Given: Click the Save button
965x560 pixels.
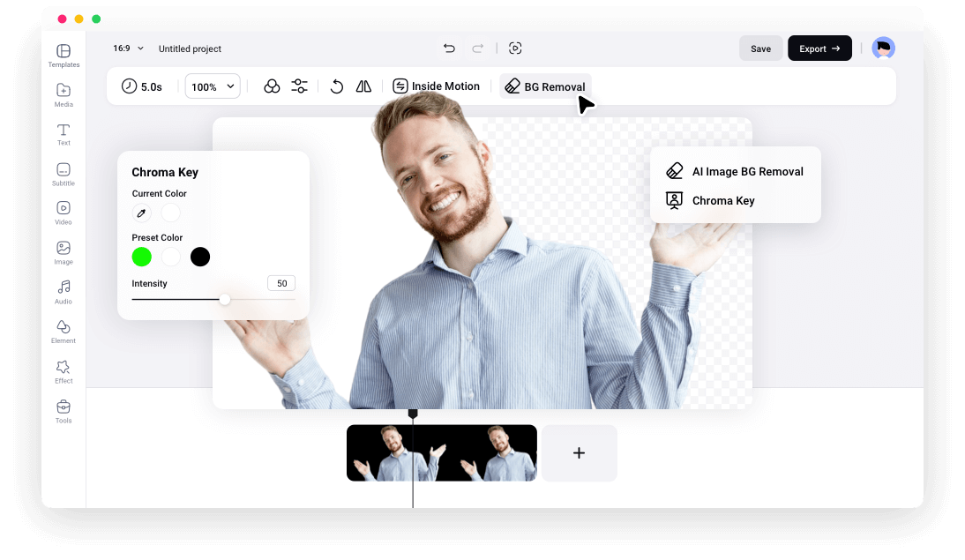Looking at the screenshot, I should coord(760,48).
